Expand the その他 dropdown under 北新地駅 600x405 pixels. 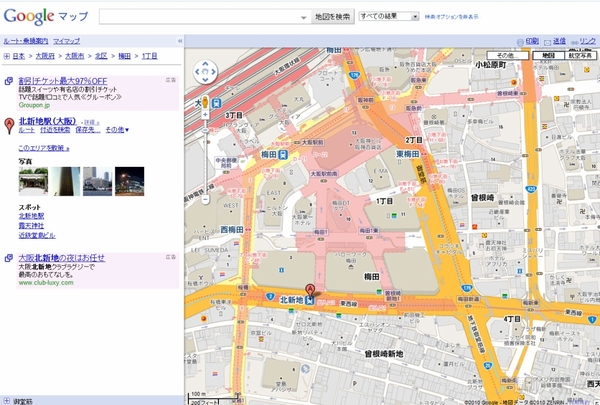(117, 130)
